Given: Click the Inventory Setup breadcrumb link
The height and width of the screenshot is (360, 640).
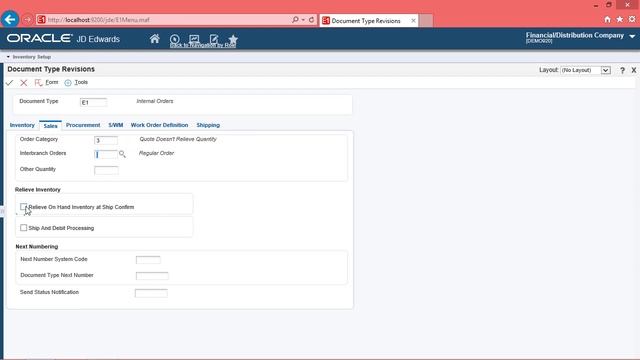Looking at the screenshot, I should (x=32, y=57).
